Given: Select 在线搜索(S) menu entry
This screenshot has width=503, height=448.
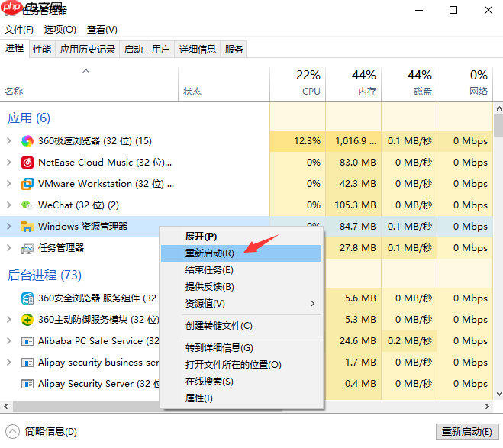Looking at the screenshot, I should 241,382.
